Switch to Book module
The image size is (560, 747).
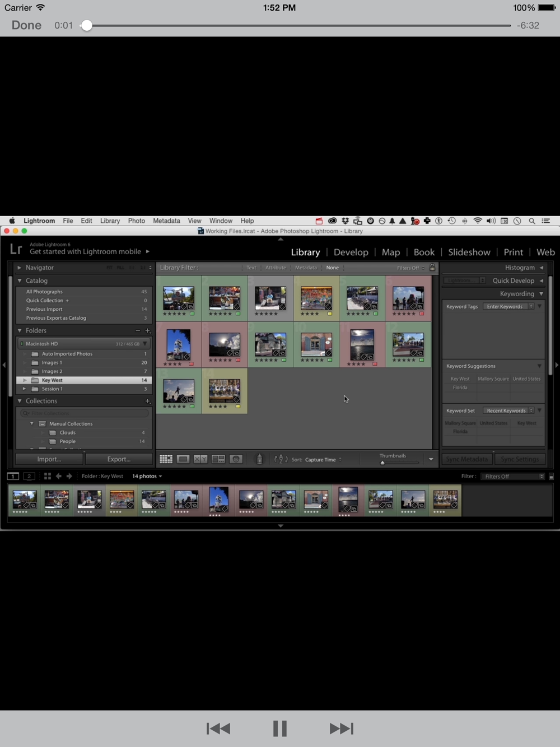click(424, 252)
